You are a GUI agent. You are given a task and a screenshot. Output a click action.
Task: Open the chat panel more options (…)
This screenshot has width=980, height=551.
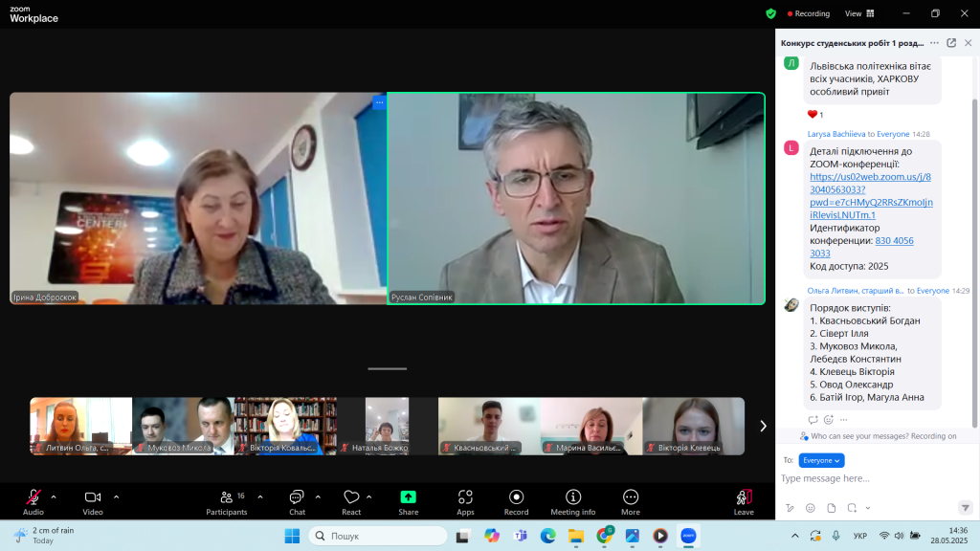pyautogui.click(x=934, y=42)
